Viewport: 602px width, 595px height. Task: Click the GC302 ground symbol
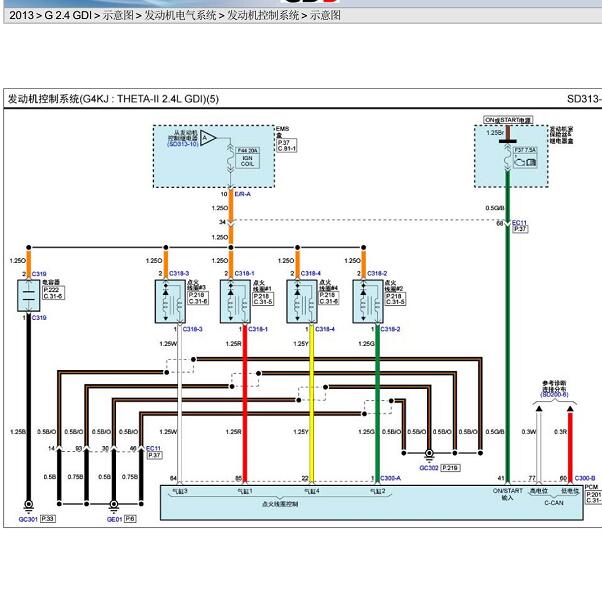[429, 455]
